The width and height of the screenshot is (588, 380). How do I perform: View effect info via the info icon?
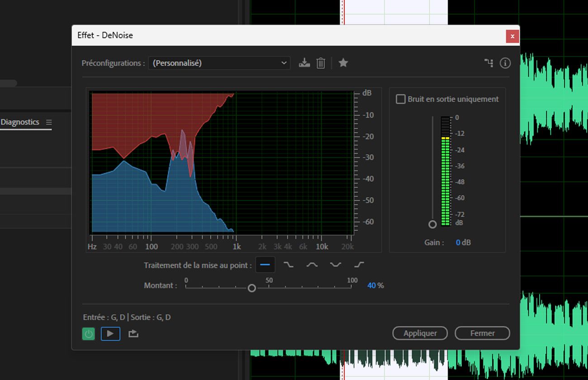click(505, 63)
